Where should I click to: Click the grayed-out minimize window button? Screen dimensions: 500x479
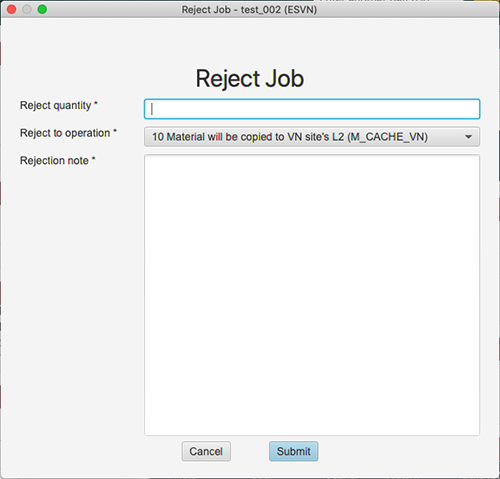pyautogui.click(x=27, y=9)
